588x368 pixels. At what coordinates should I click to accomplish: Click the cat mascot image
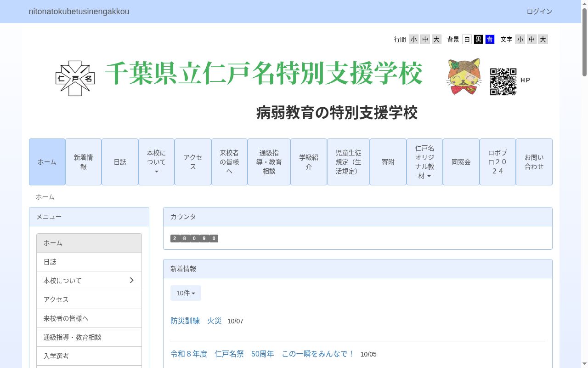tap(464, 77)
